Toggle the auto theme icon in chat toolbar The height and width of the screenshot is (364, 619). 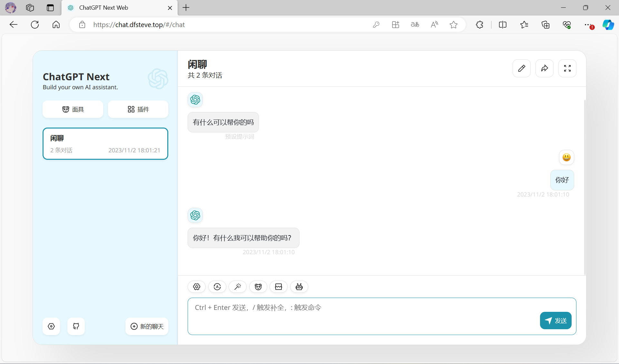pos(217,287)
